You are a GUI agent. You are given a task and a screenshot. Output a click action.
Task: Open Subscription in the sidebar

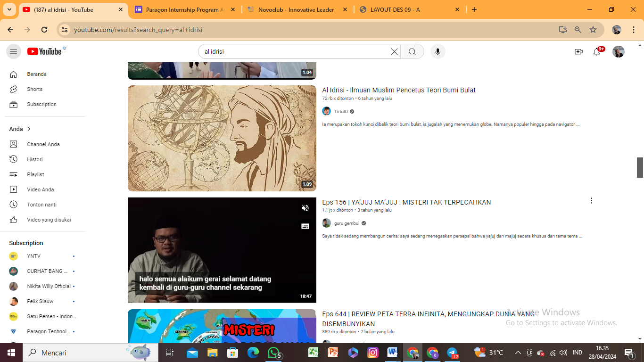42,104
